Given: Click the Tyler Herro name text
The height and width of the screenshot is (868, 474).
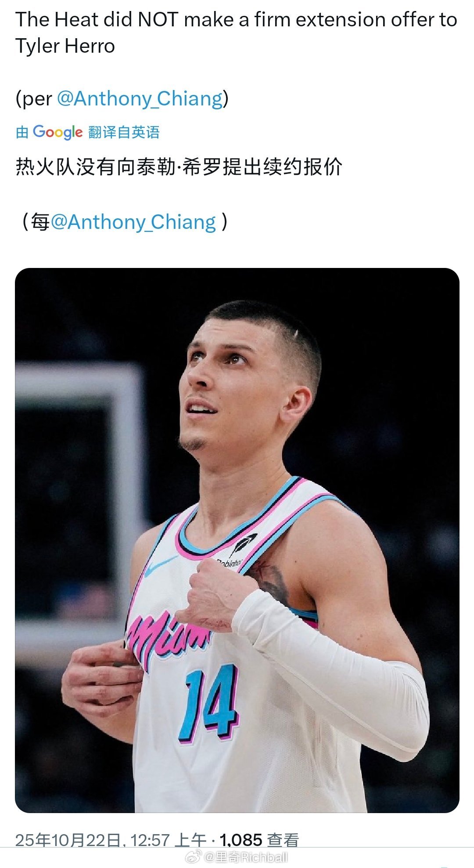Looking at the screenshot, I should click(65, 46).
